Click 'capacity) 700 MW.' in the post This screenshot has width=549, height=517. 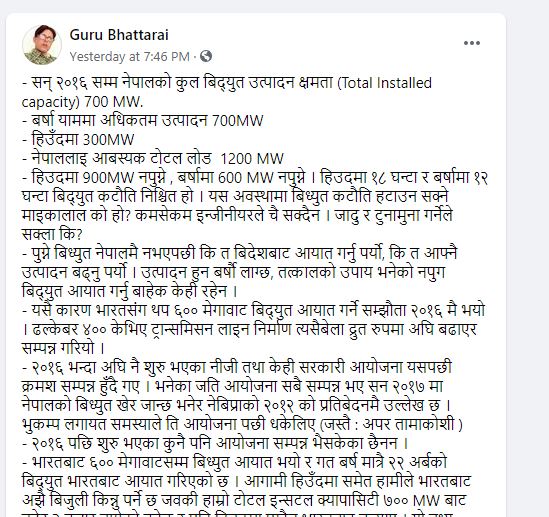[82, 102]
